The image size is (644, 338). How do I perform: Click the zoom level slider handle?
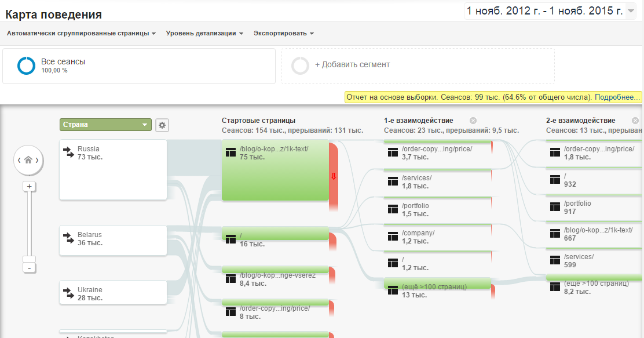29,259
